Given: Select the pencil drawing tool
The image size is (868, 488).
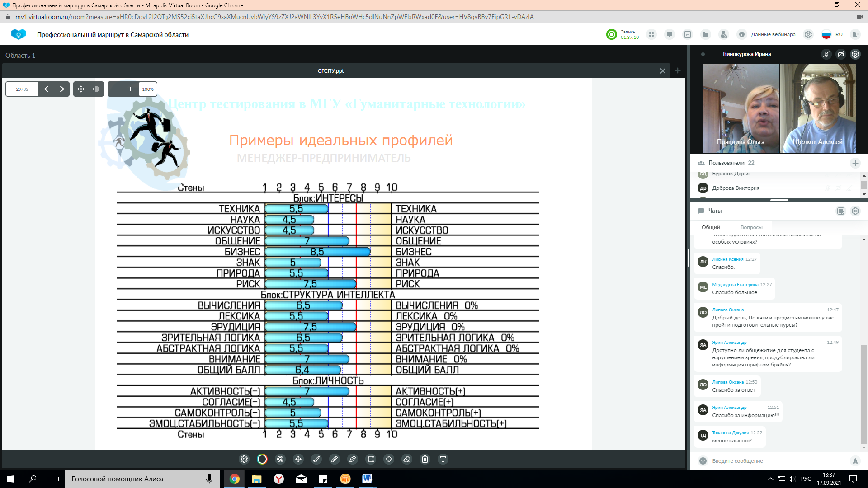Looking at the screenshot, I should [x=335, y=459].
